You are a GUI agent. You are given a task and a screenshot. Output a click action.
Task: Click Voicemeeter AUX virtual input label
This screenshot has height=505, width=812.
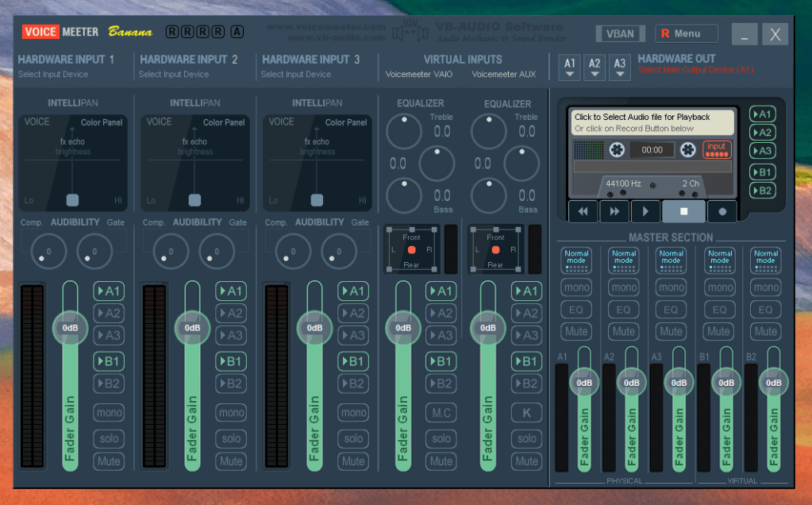504,74
